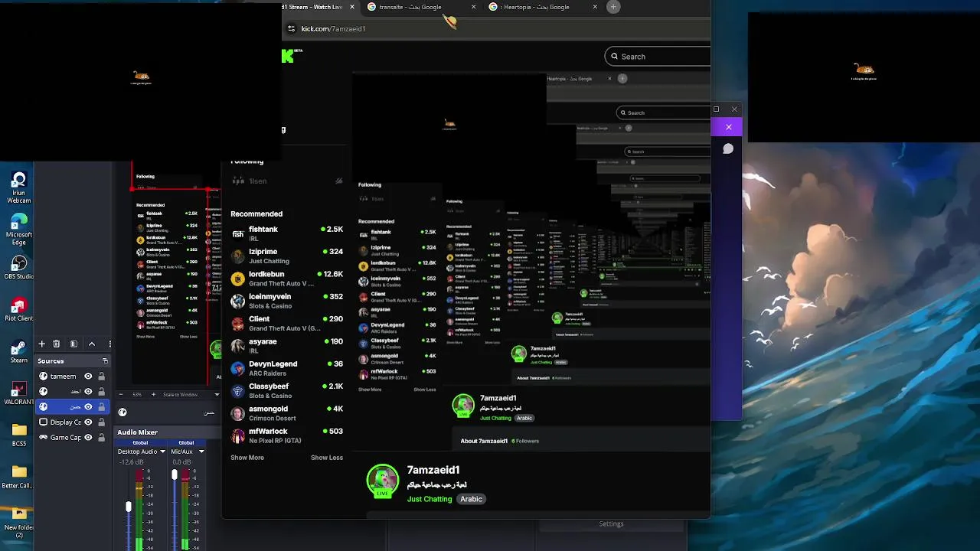The width and height of the screenshot is (980, 551).
Task: Switch to the Stream - Watch Live tab
Action: tap(314, 7)
